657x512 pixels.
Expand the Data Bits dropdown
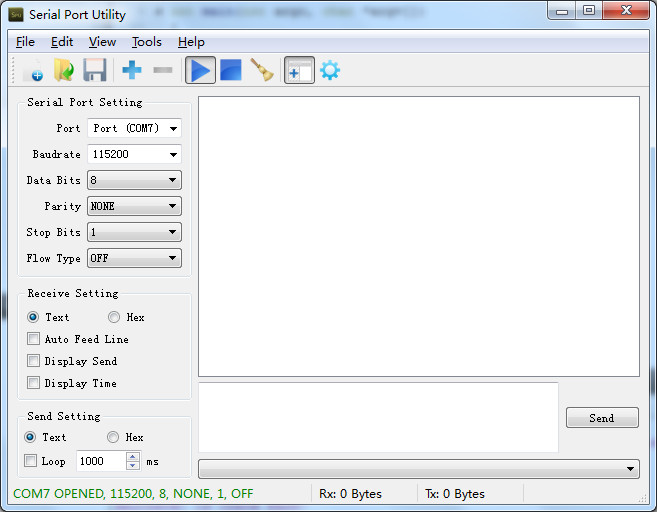pos(135,180)
